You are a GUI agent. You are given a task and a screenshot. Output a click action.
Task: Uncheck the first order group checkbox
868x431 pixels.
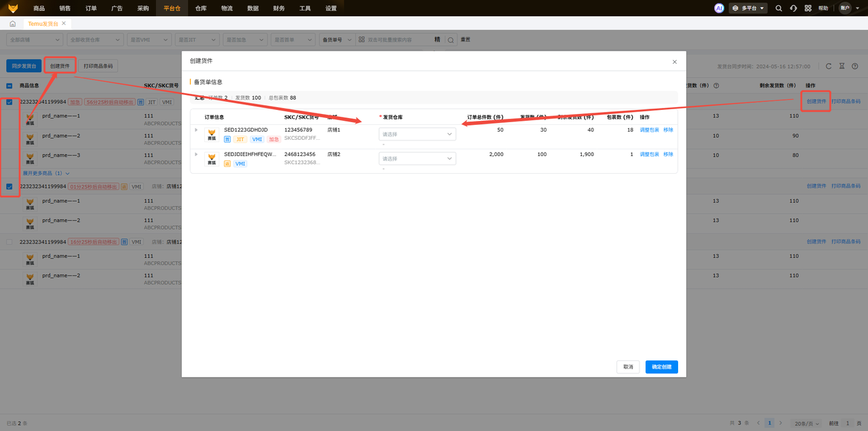pyautogui.click(x=9, y=102)
